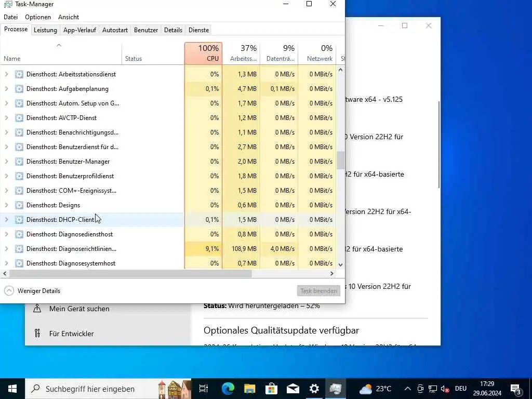This screenshot has height=399, width=532.
Task: Open Task View from the taskbar
Action: point(204,389)
